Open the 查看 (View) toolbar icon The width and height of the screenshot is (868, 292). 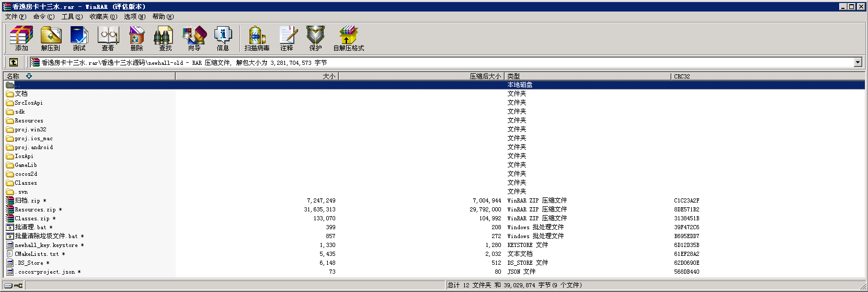[108, 39]
